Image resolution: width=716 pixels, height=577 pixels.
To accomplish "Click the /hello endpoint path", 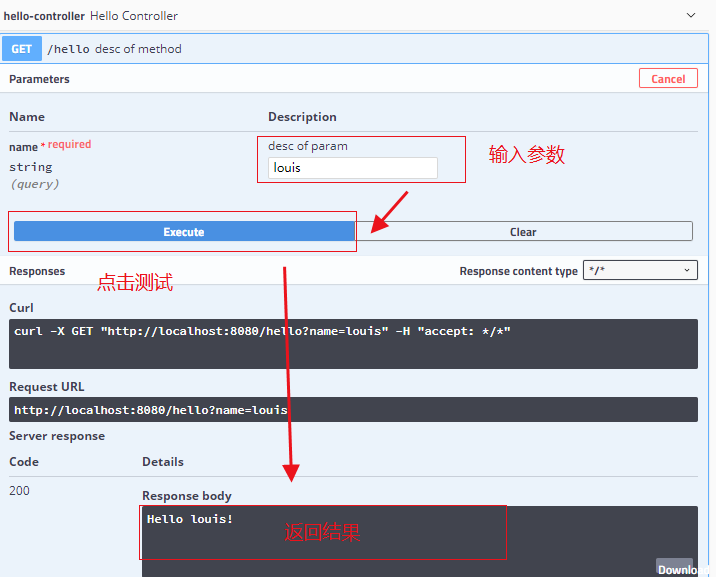I will (68, 49).
